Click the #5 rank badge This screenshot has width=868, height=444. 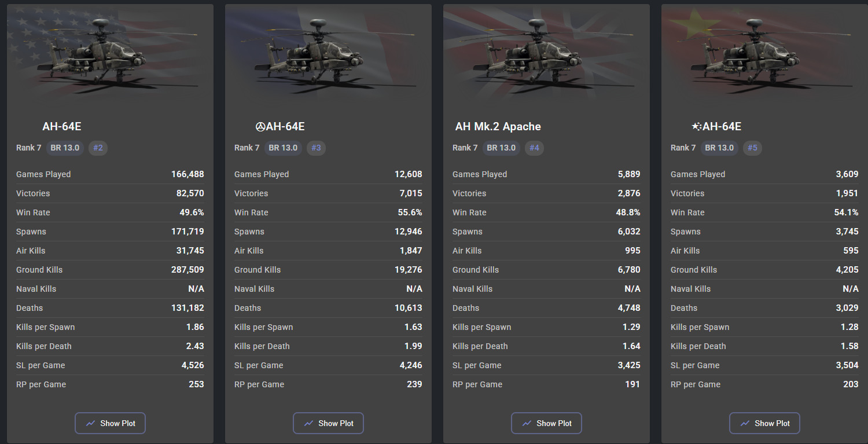point(752,148)
